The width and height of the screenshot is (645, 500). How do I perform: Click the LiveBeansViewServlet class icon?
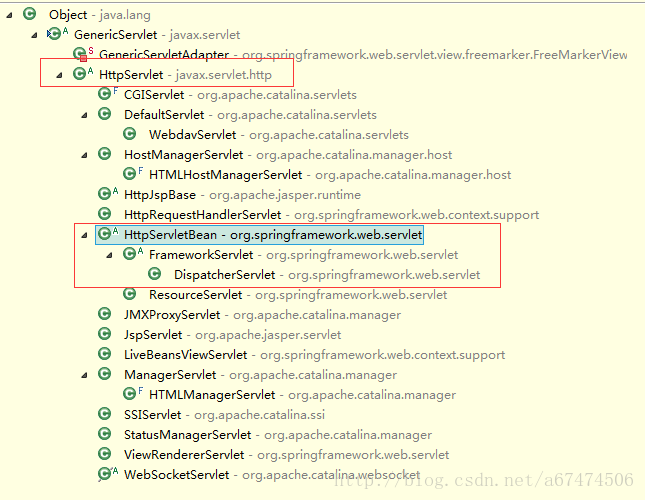pyautogui.click(x=104, y=354)
